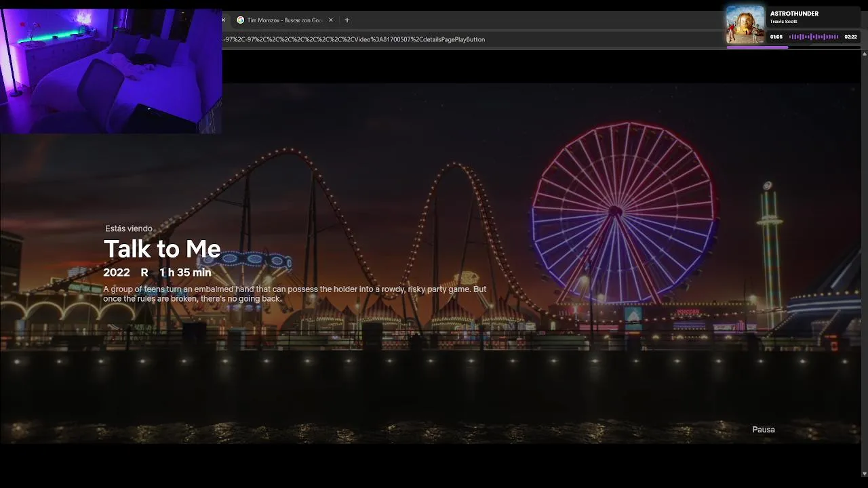Click the webcam overlay of the room

point(111,70)
